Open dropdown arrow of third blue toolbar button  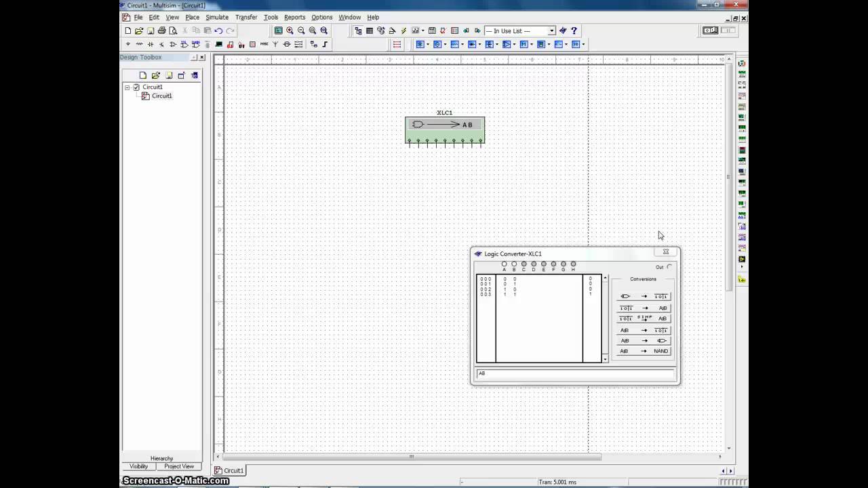coord(463,44)
